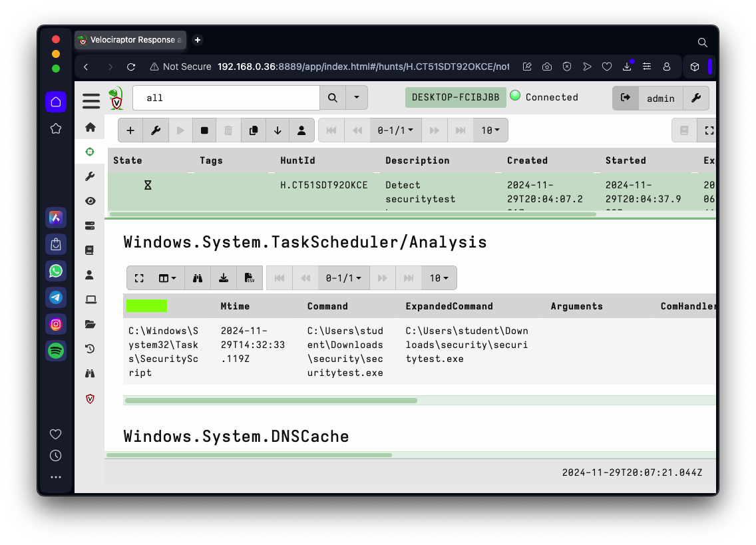Click the admin user button
This screenshot has height=545, width=756.
click(x=660, y=98)
